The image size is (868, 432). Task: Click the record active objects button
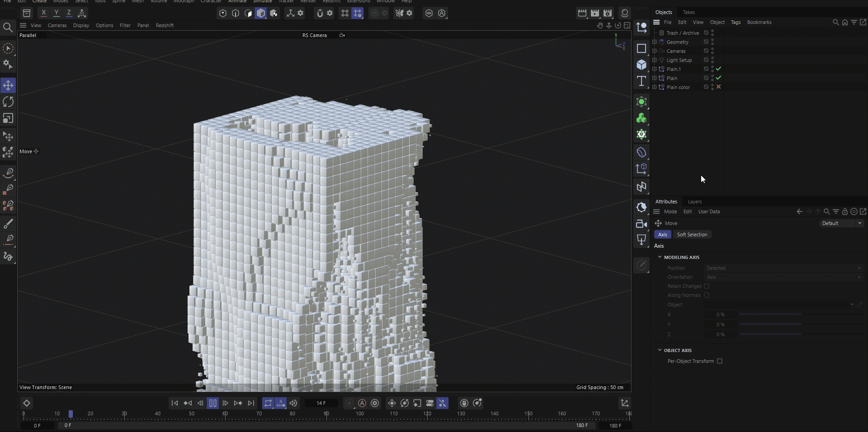pyautogui.click(x=349, y=403)
